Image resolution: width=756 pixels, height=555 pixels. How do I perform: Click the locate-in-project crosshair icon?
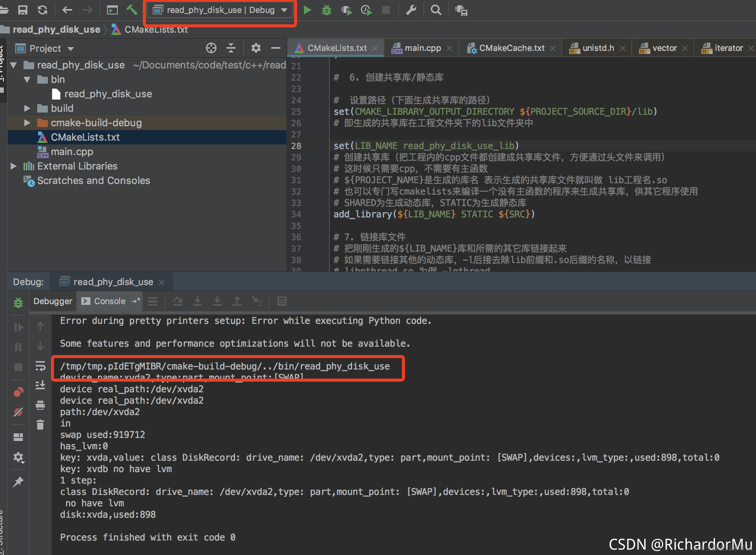point(211,48)
